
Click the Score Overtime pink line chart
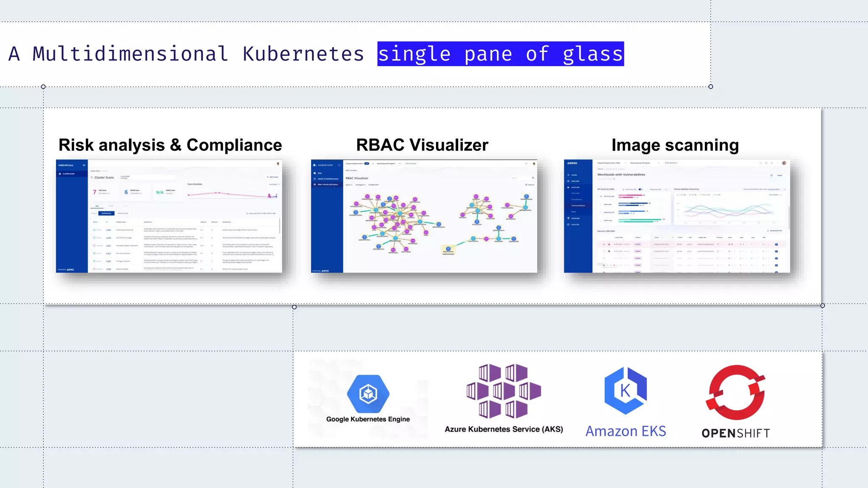232,194
